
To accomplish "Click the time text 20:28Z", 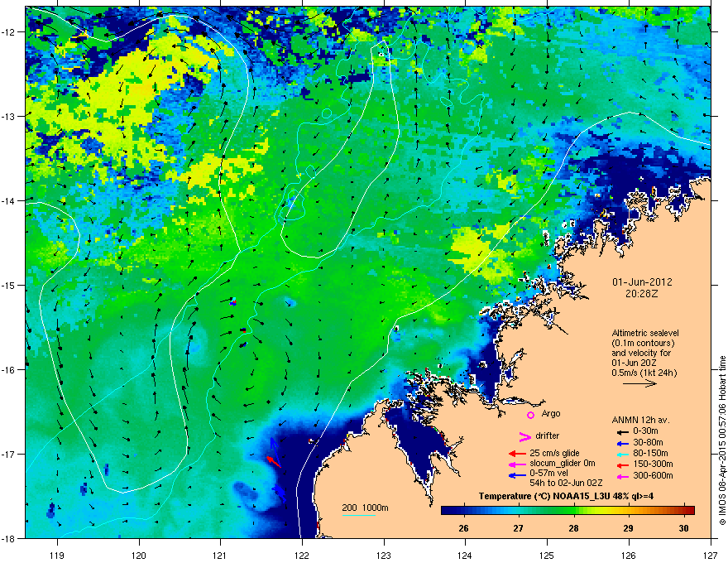I will click(x=642, y=294).
